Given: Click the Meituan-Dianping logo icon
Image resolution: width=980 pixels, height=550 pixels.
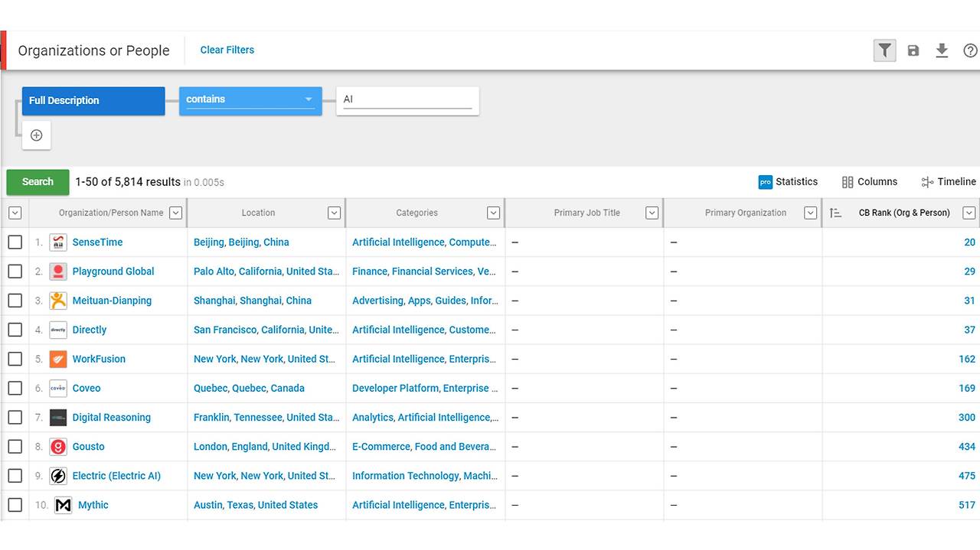Looking at the screenshot, I should click(x=58, y=301).
